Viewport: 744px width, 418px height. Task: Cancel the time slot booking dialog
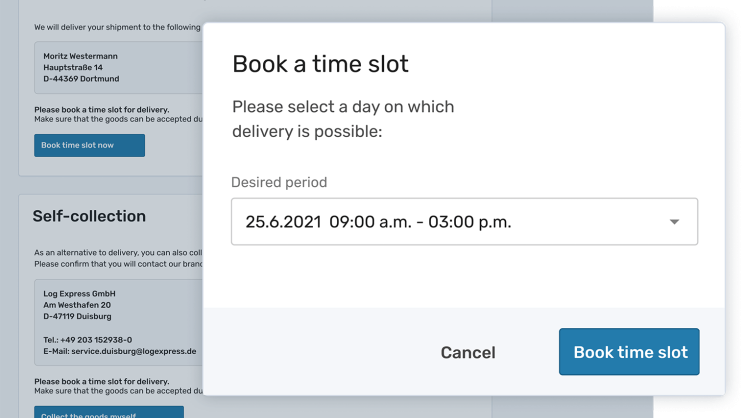point(468,352)
